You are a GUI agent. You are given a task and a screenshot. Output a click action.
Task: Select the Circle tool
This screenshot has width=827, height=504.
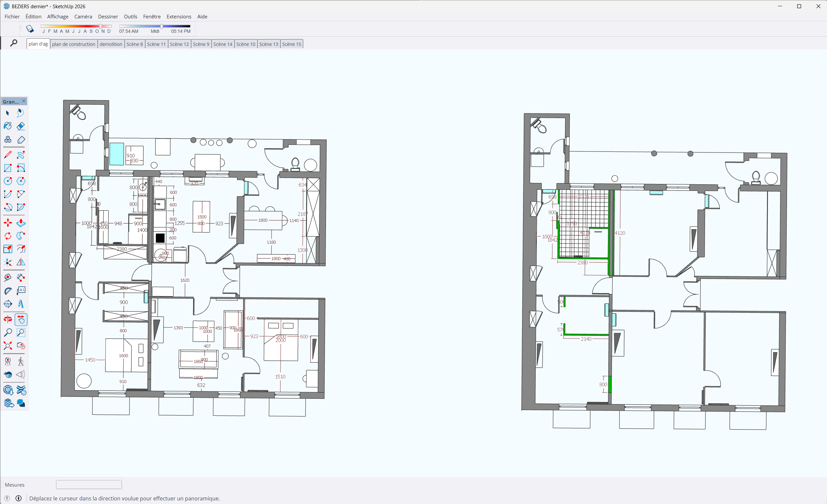click(x=8, y=181)
